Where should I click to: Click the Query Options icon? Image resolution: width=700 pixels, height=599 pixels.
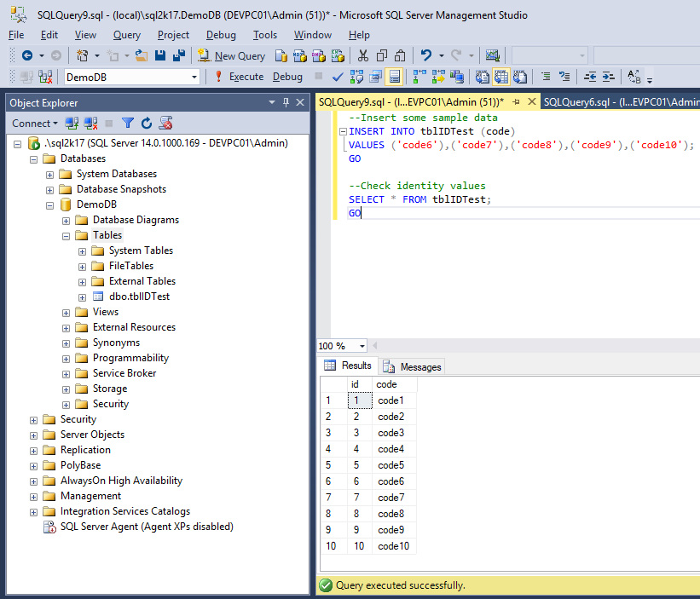coord(375,77)
